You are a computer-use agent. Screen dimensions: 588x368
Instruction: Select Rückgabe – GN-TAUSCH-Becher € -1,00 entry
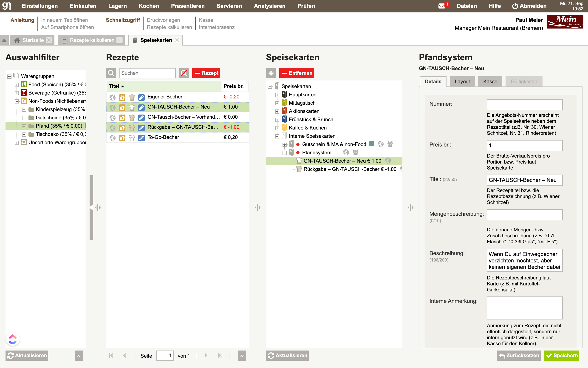[x=350, y=169]
